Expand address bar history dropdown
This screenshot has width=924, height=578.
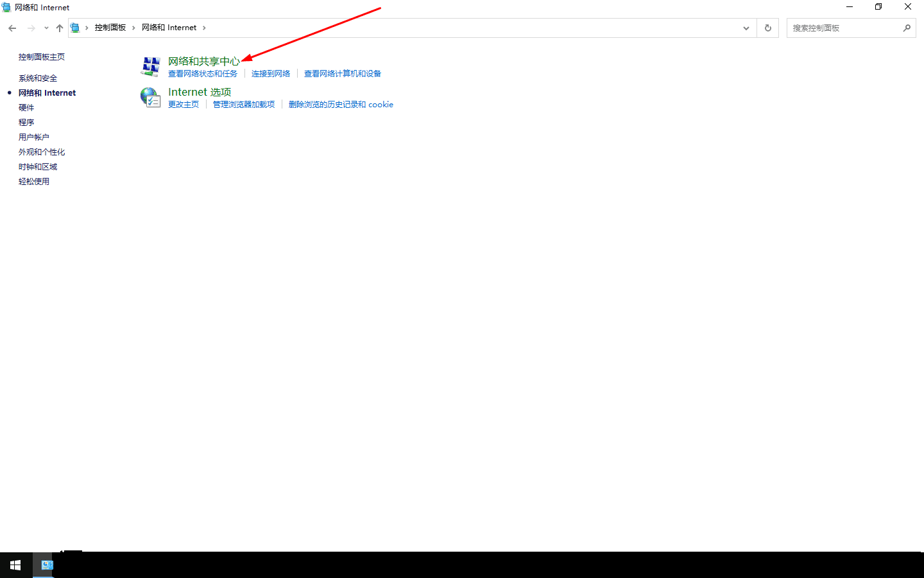click(746, 28)
